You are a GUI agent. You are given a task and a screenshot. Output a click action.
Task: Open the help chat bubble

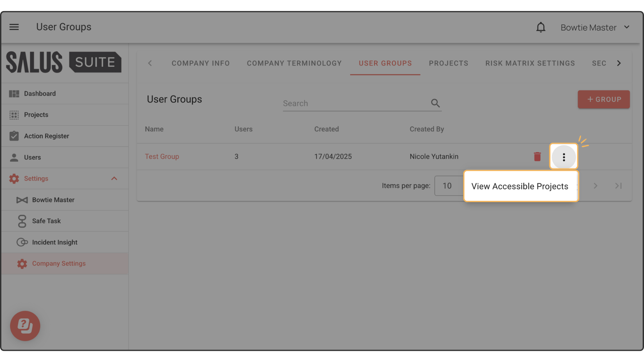coord(25,326)
